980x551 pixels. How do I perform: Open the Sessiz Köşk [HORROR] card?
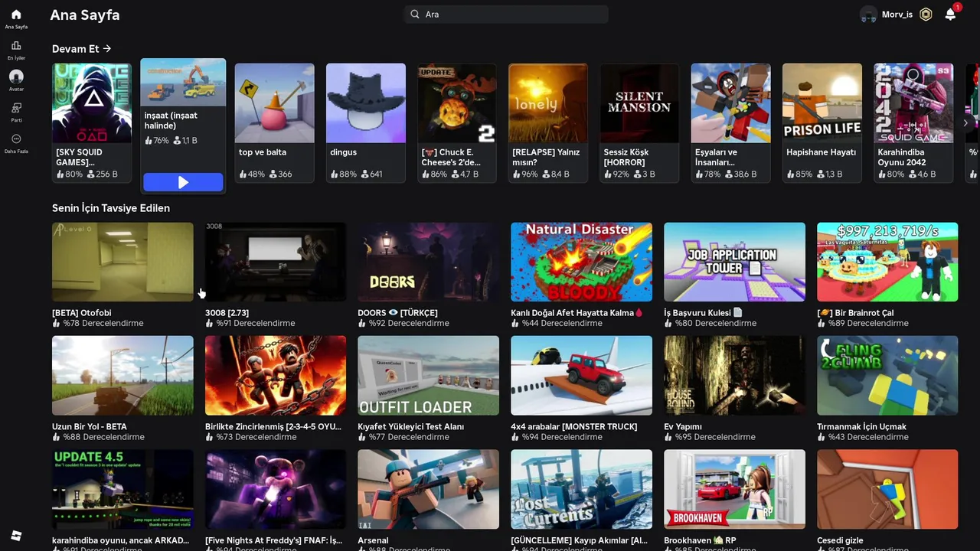tap(639, 123)
